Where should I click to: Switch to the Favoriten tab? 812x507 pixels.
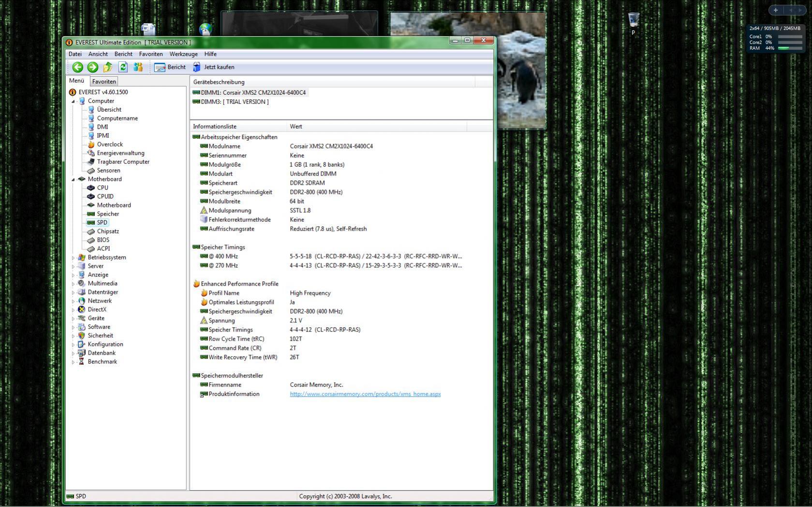pyautogui.click(x=104, y=82)
